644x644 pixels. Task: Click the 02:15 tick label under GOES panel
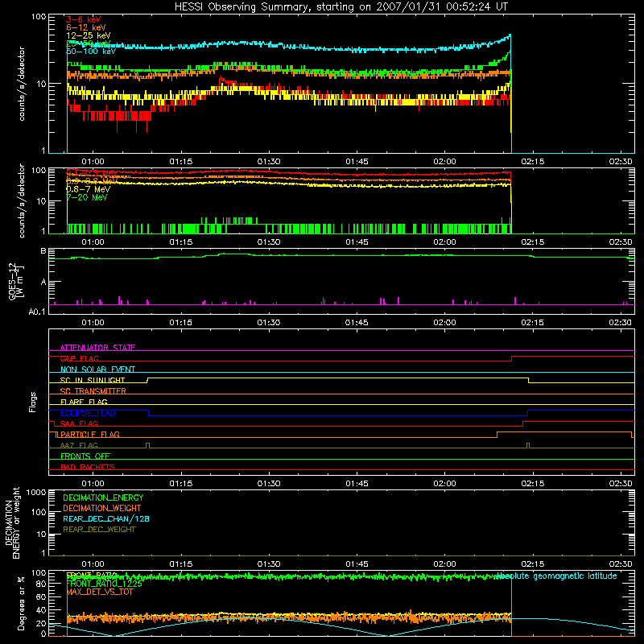click(532, 323)
